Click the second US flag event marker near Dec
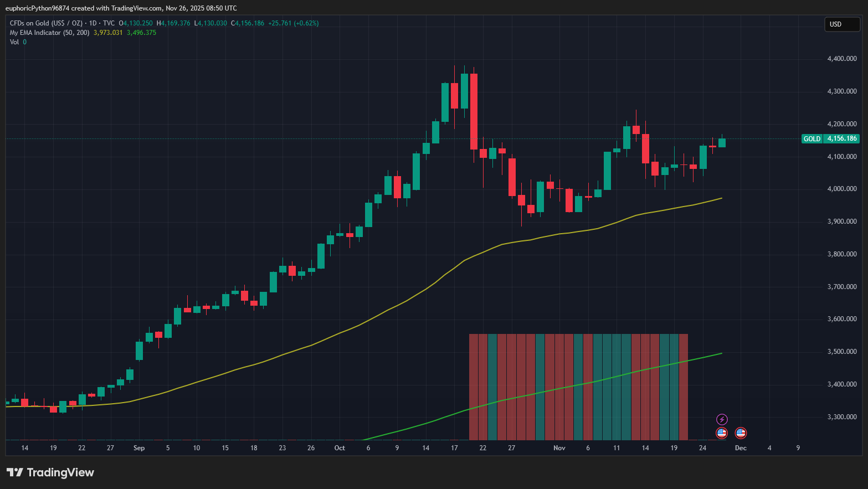Screen dimensions: 868x489 tap(741, 433)
